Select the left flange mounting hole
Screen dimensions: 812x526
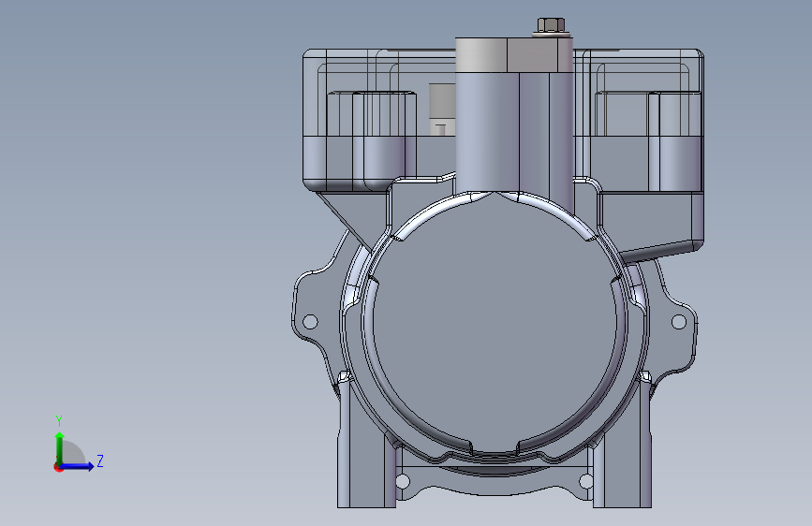click(310, 322)
